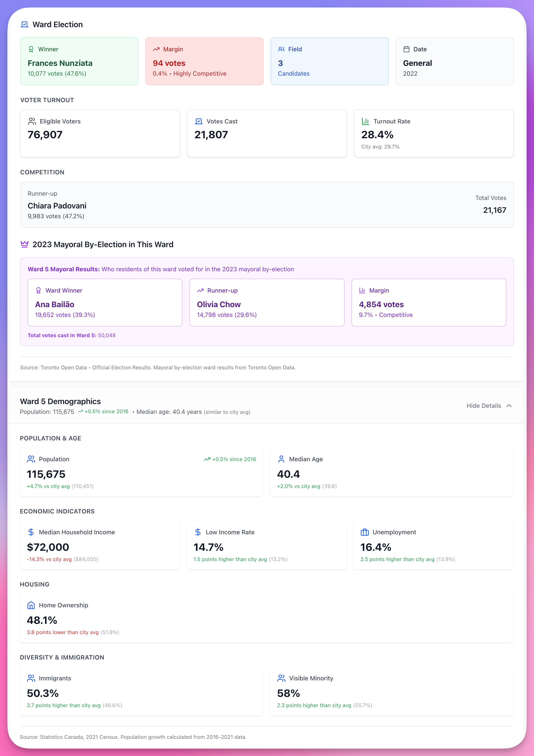The height and width of the screenshot is (756, 534).
Task: Click the trending arrow icon in Margin card
Action: pos(156,49)
